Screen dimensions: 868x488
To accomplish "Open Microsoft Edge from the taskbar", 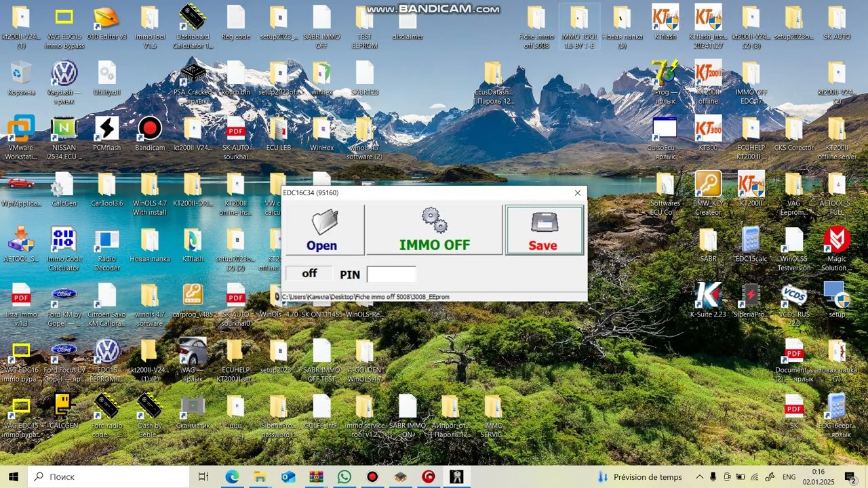I will point(233,476).
